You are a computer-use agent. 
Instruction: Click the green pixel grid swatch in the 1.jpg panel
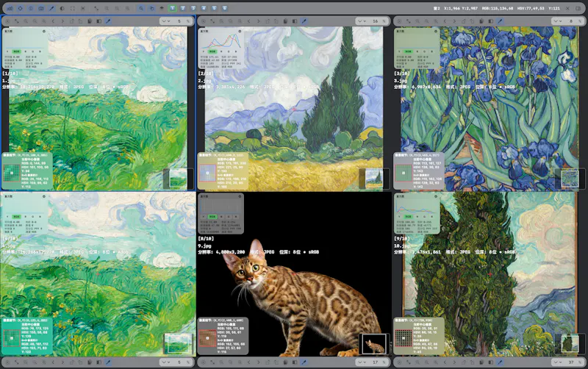[12, 173]
